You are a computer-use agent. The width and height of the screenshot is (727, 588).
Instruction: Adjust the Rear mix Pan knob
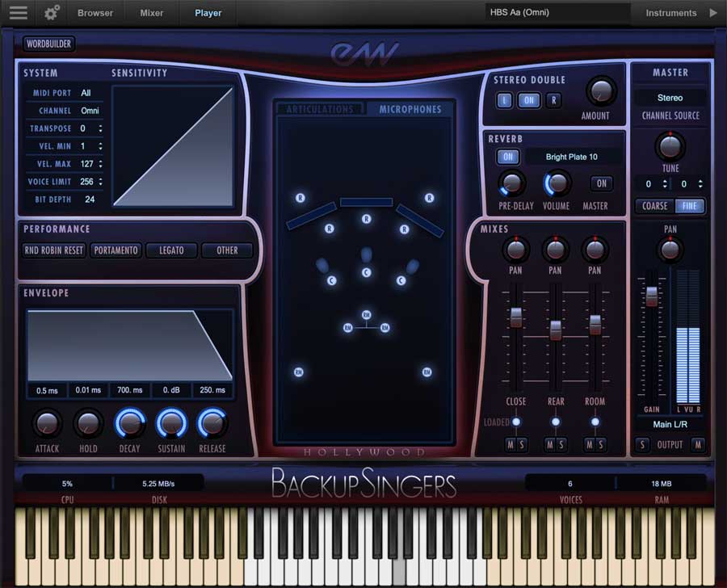(556, 249)
